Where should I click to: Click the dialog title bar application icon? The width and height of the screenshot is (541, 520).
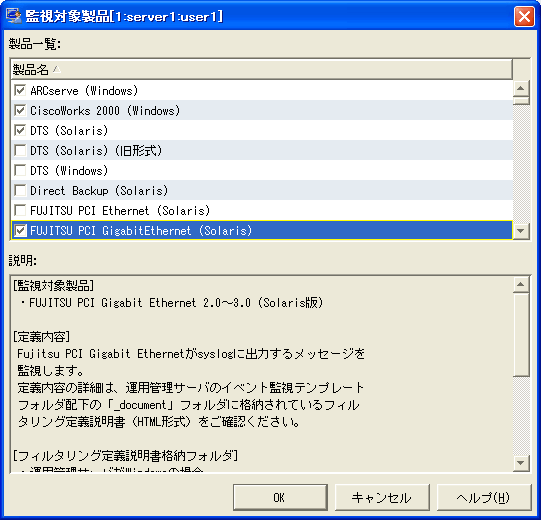click(13, 16)
